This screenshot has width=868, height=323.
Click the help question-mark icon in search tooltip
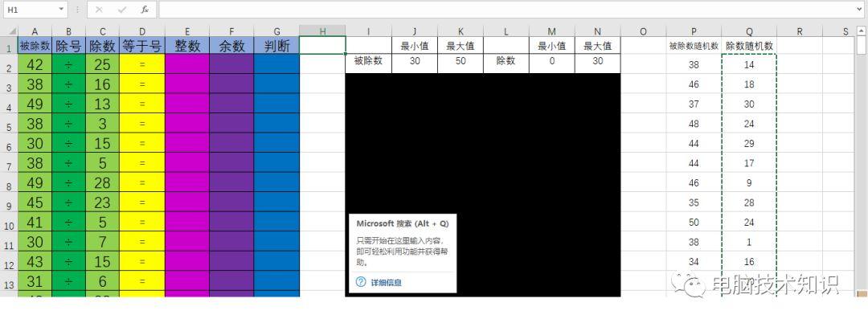click(361, 282)
